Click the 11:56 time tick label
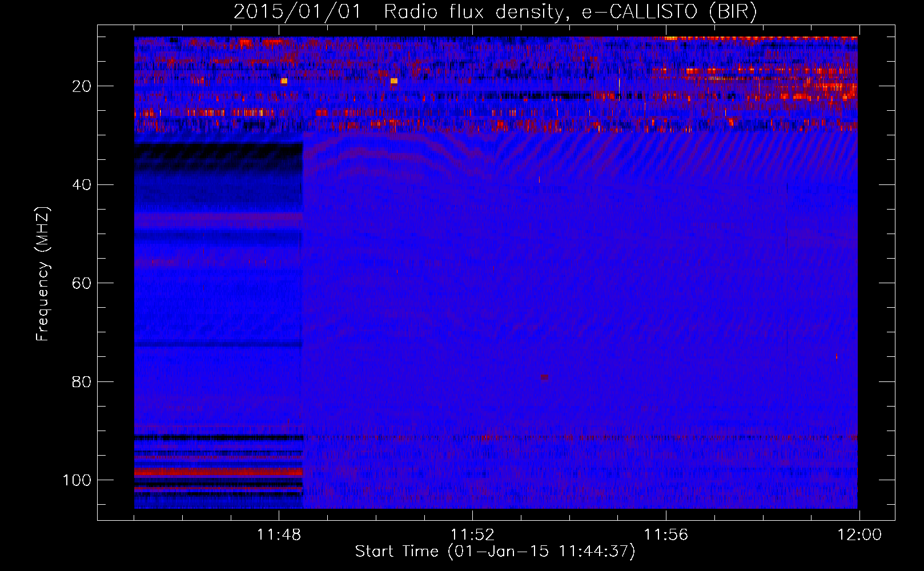The height and width of the screenshot is (571, 924). pyautogui.click(x=666, y=535)
